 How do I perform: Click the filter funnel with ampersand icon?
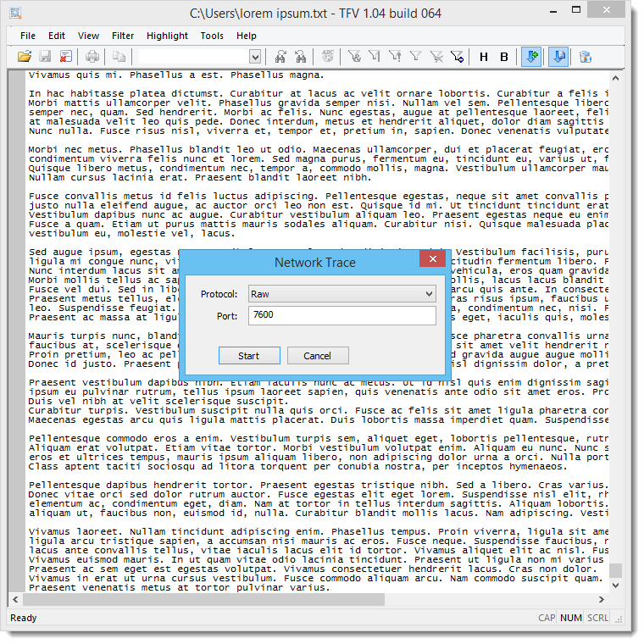354,56
